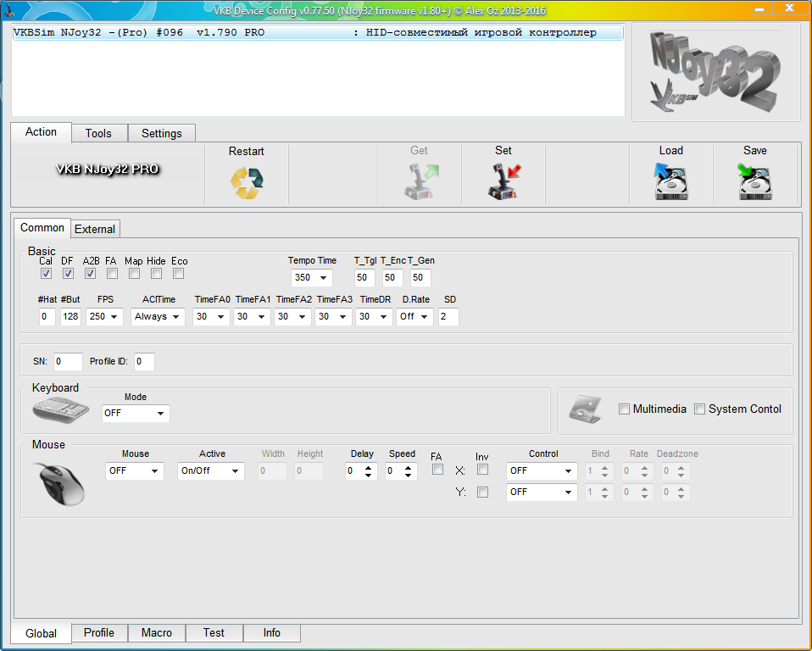Open the mouse Active On/Off dropdown

click(211, 470)
